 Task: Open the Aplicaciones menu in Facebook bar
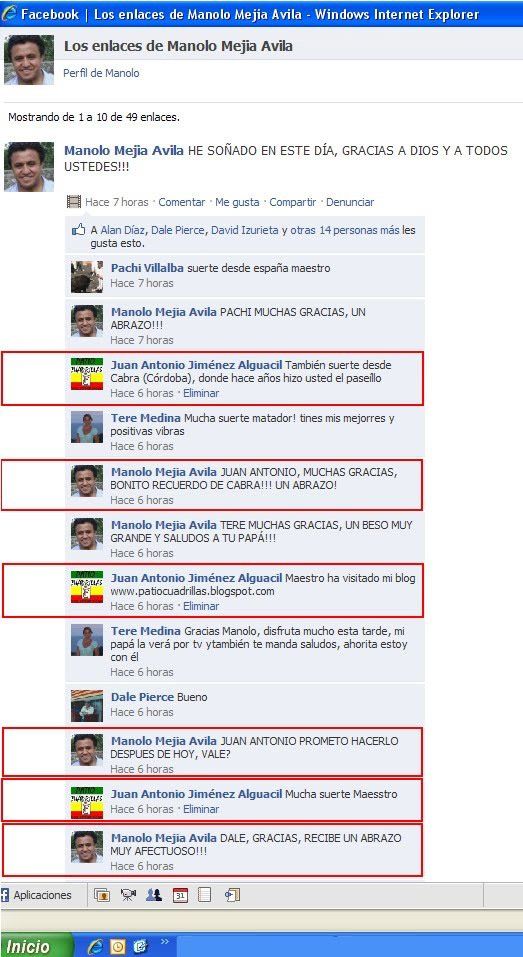(x=37, y=895)
